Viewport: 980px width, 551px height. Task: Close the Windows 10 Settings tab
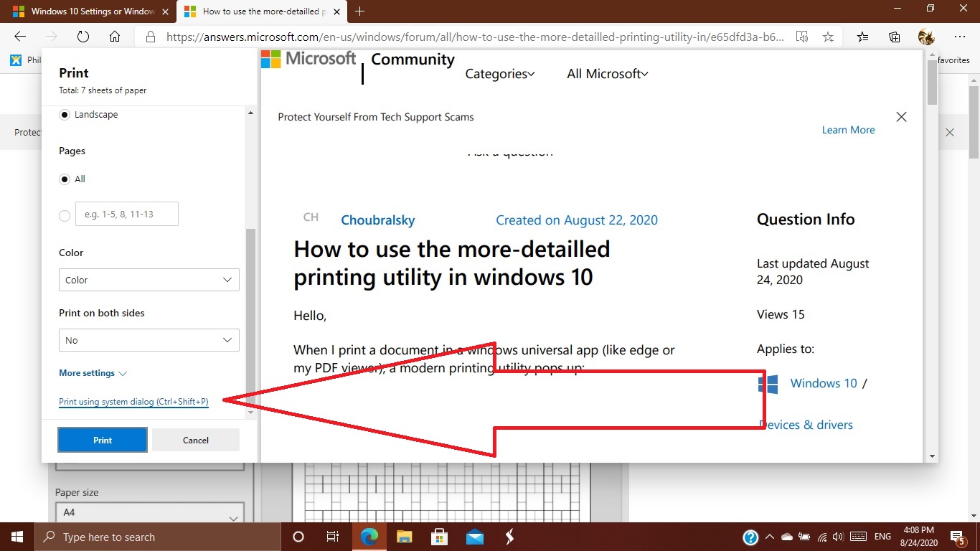tap(164, 11)
